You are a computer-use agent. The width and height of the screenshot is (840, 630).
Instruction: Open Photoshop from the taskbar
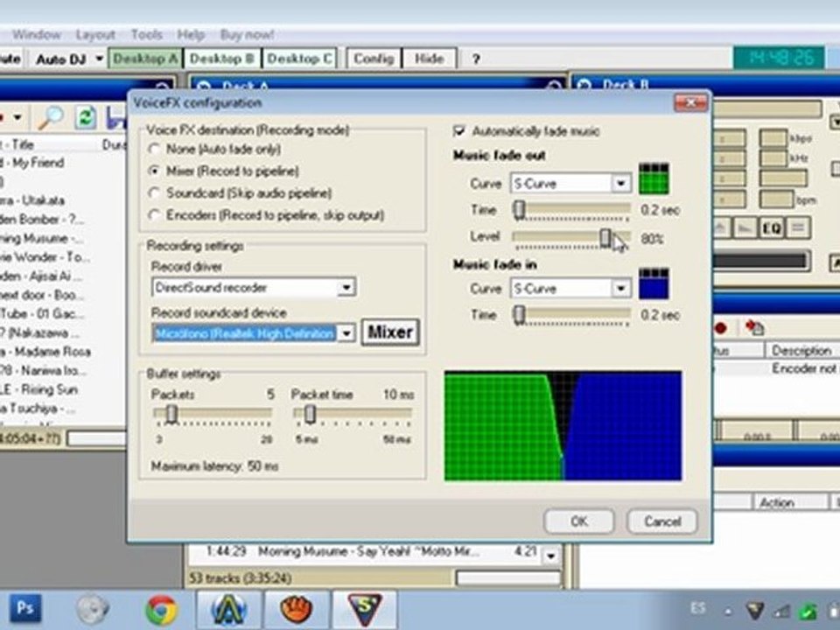click(24, 609)
